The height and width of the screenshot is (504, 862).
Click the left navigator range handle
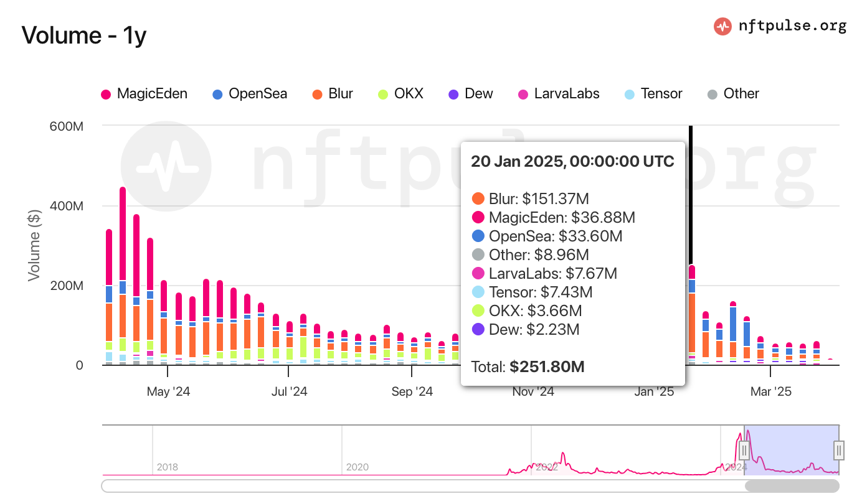744,449
